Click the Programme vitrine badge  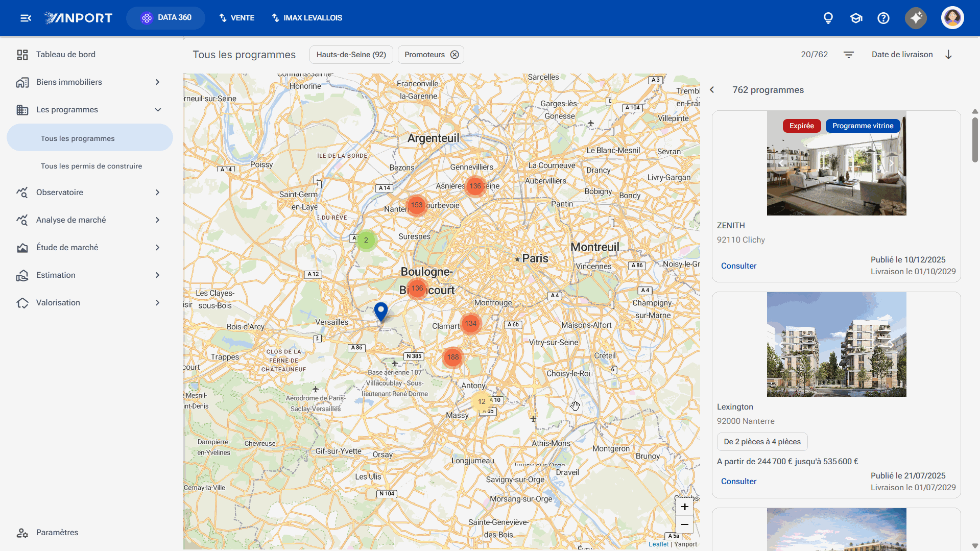pyautogui.click(x=863, y=126)
